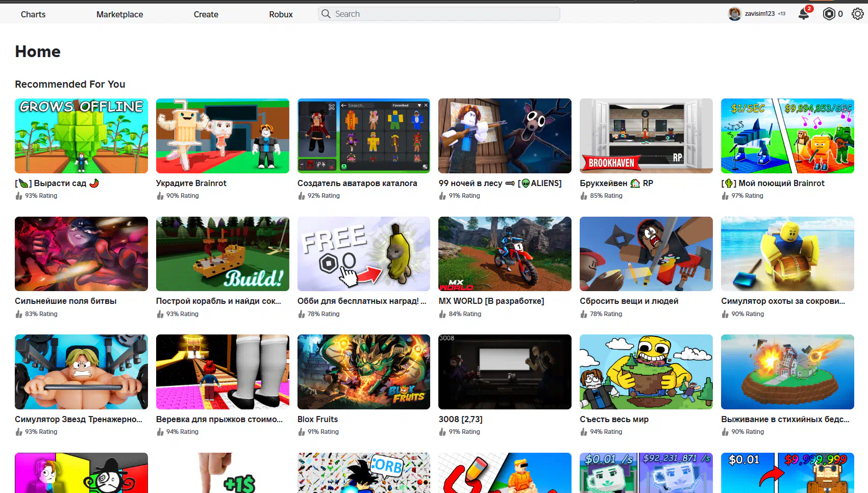868x493 pixels.
Task: Open the Украдите Brainrot game title
Action: (191, 183)
